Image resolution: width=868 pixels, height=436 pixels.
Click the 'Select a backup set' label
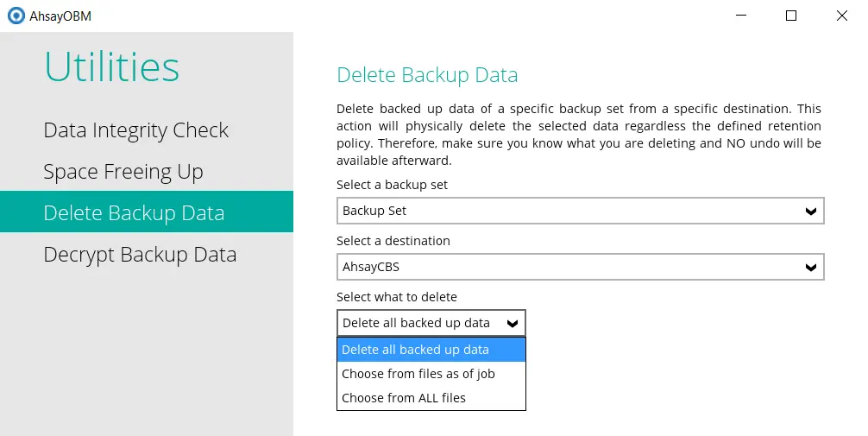point(392,185)
